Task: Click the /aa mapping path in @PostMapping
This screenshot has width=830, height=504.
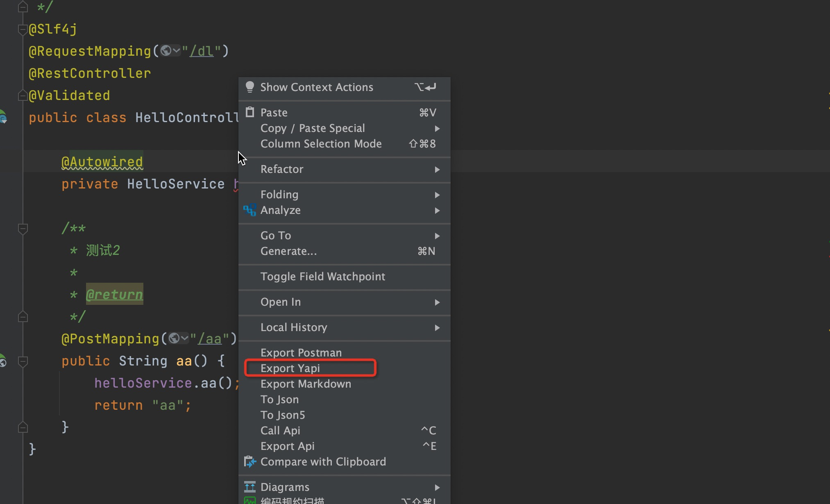Action: [211, 338]
